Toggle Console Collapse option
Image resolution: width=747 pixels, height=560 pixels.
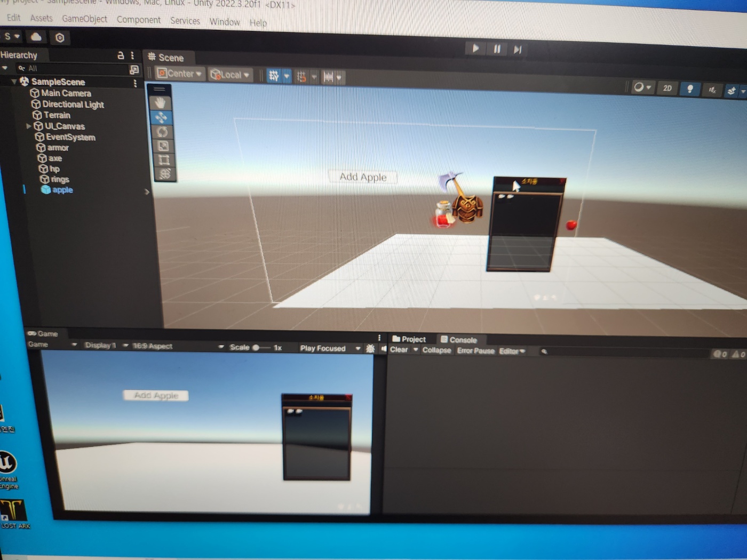[436, 350]
